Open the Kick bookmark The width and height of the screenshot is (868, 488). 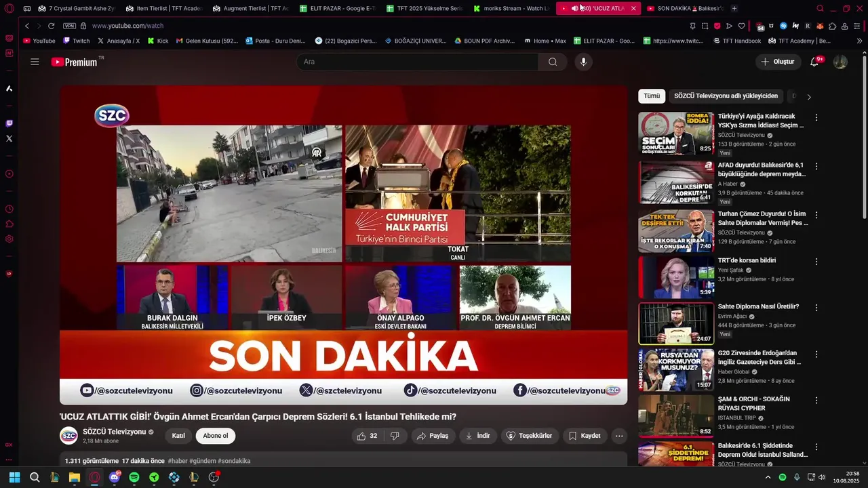(158, 41)
